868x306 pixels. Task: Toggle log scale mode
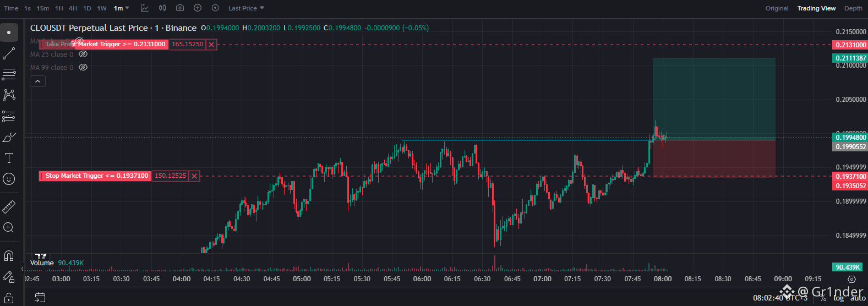[839, 298]
